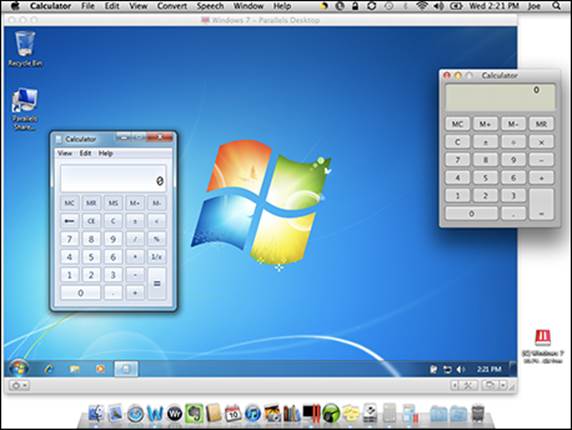Click Show Desktop at Windows taskbar end
Viewport: 572px width, 430px height.
pos(513,369)
